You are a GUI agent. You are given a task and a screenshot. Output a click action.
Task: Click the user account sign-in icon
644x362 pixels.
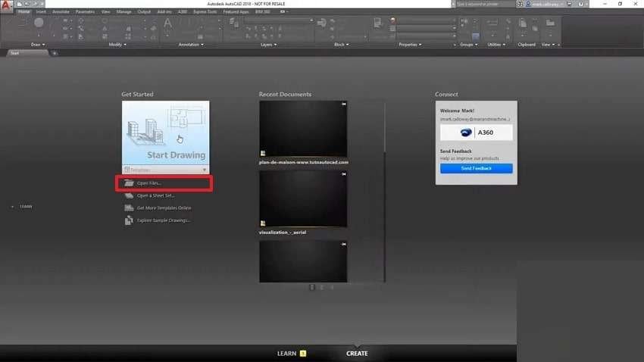pos(528,4)
